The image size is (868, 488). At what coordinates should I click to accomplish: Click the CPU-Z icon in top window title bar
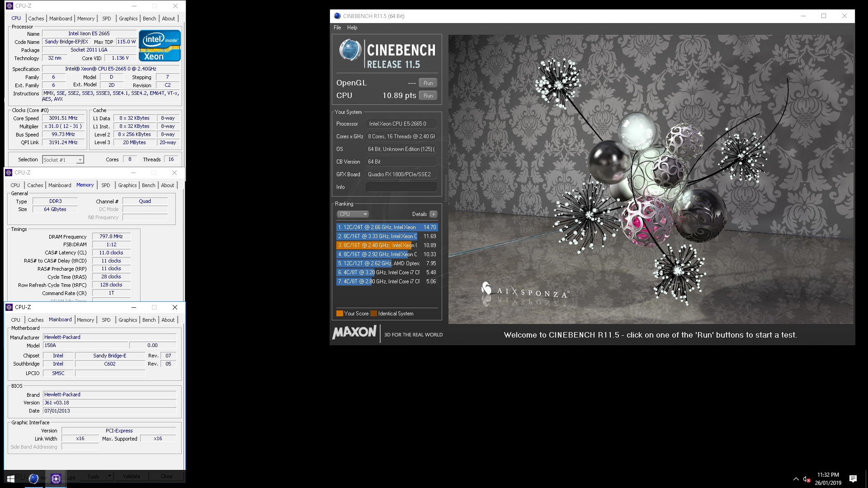9,6
